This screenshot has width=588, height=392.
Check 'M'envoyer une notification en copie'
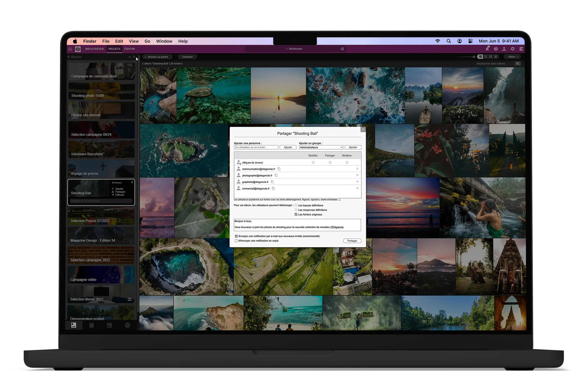click(x=236, y=240)
